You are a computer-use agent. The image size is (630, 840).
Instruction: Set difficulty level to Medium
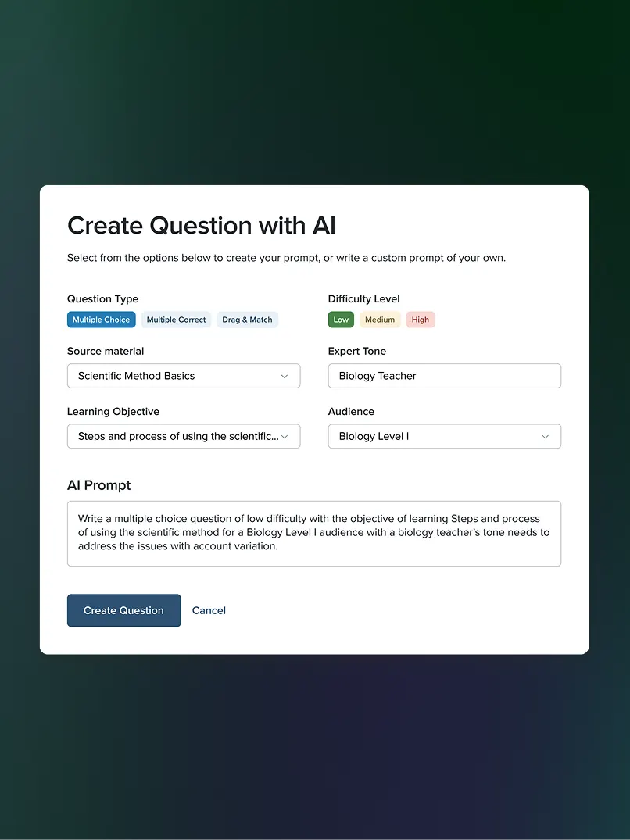[380, 320]
